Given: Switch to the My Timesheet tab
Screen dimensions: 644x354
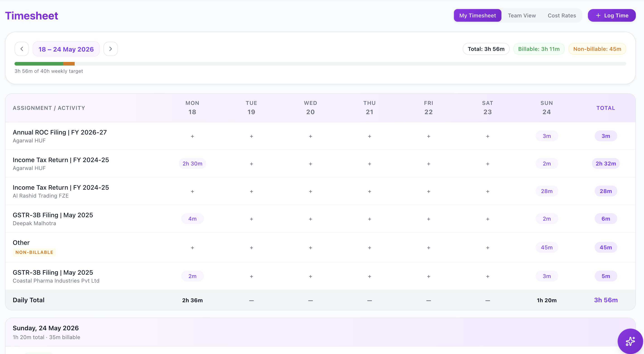Looking at the screenshot, I should click(477, 16).
